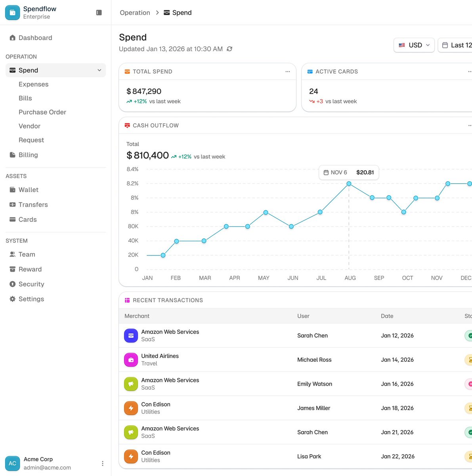
Task: Click the Operation breadcrumb link
Action: 135,13
